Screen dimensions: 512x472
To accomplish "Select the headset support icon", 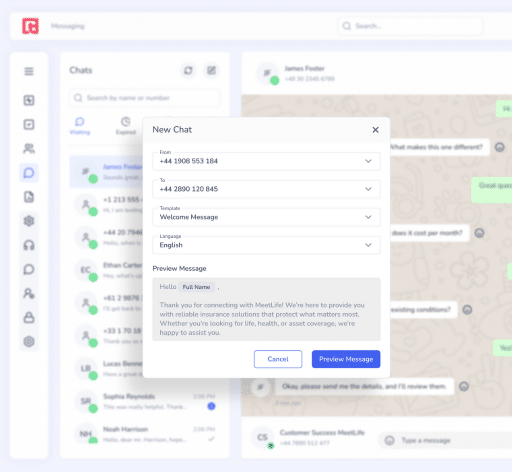I will (x=29, y=245).
